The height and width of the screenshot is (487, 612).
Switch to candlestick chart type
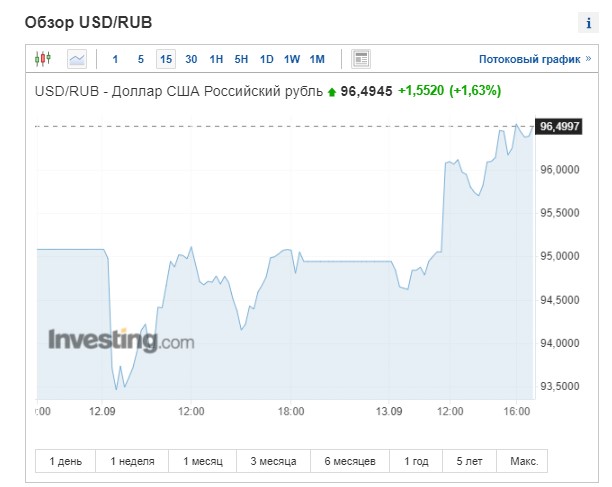click(42, 59)
